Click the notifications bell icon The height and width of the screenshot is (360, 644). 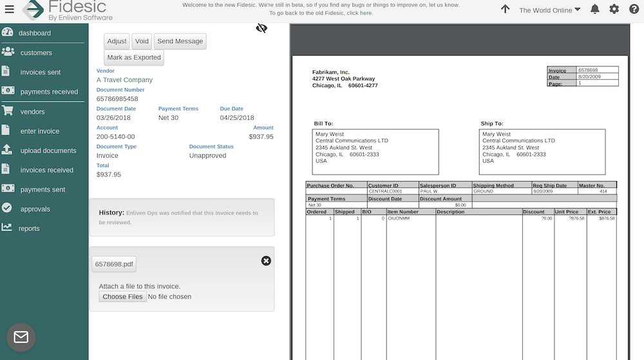click(x=594, y=9)
